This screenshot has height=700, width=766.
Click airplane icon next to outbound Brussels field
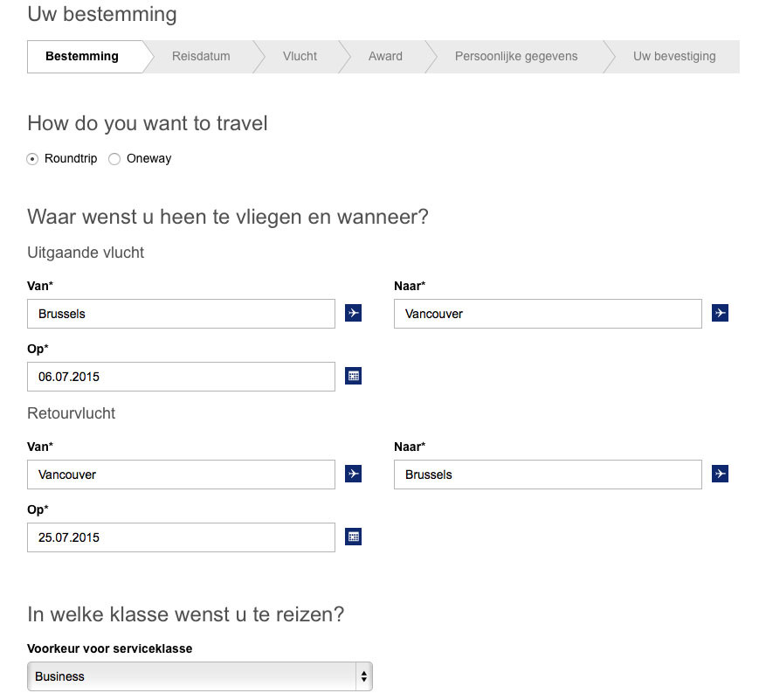tap(353, 313)
